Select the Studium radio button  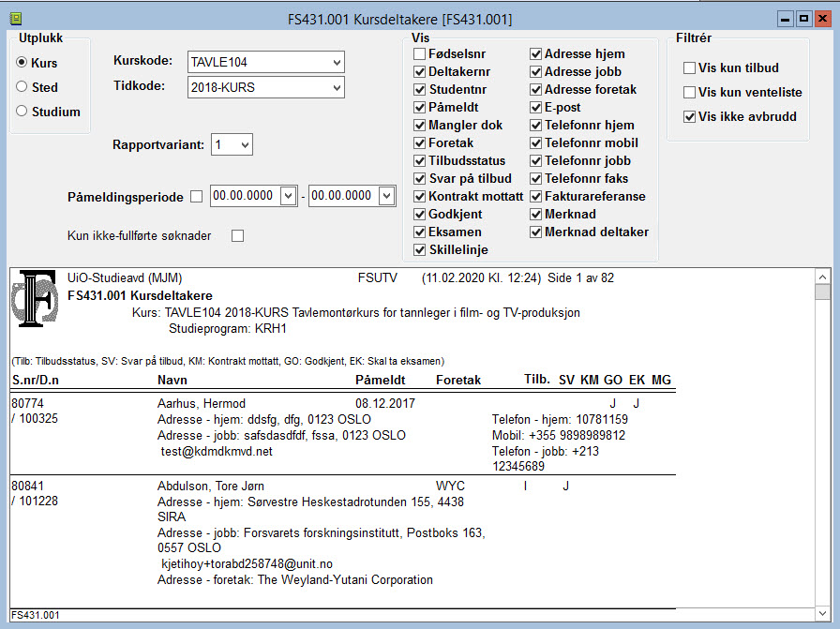22,112
